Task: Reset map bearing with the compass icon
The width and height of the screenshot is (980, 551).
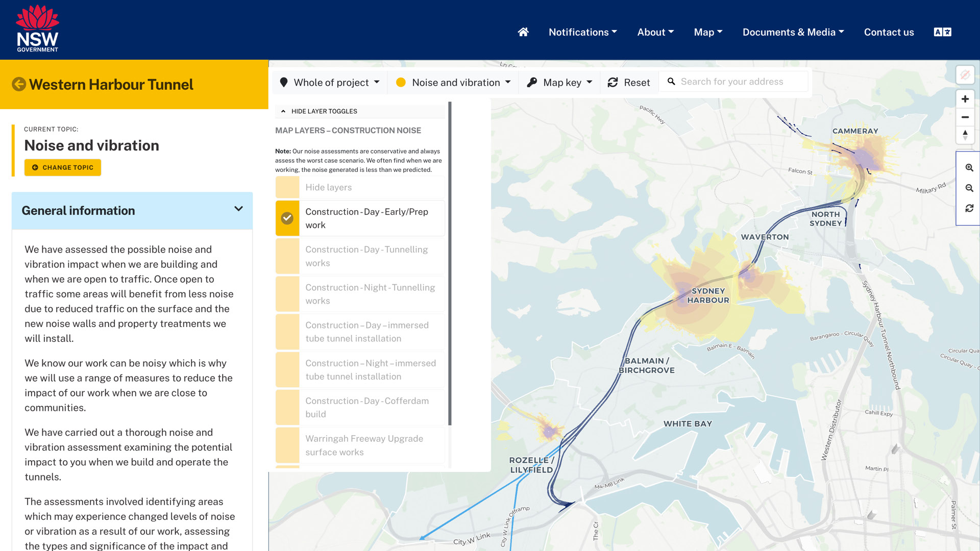Action: pos(965,135)
